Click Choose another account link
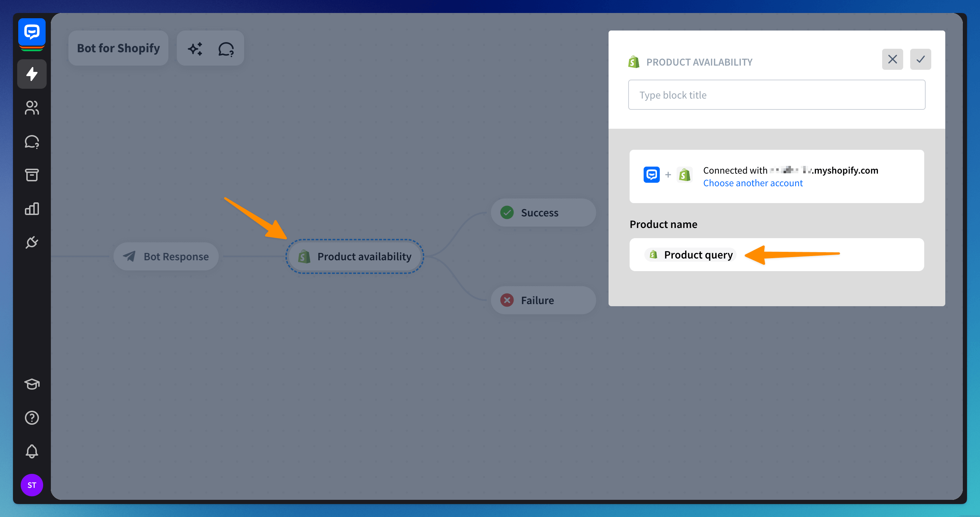 pyautogui.click(x=752, y=183)
